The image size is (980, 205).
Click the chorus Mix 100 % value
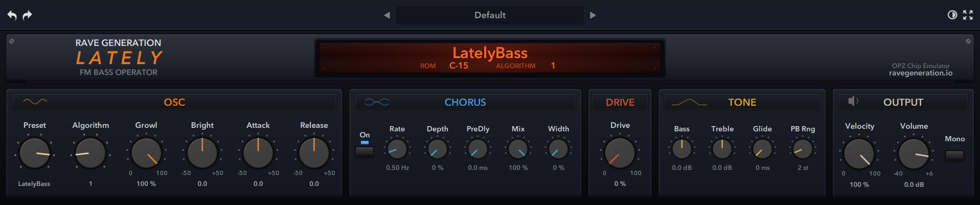tap(518, 168)
